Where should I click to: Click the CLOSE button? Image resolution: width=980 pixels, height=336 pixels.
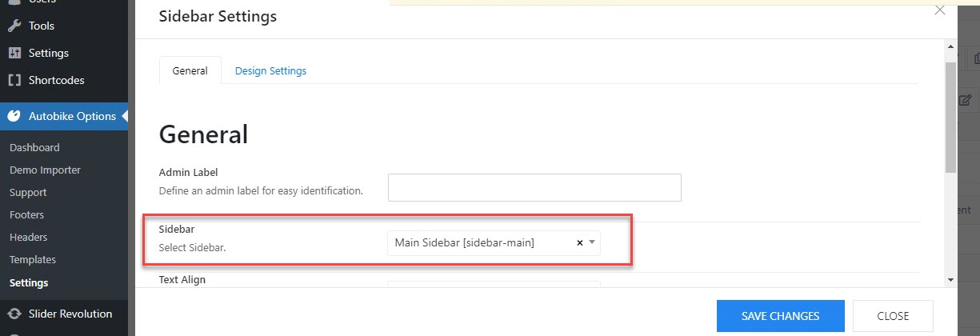[893, 316]
